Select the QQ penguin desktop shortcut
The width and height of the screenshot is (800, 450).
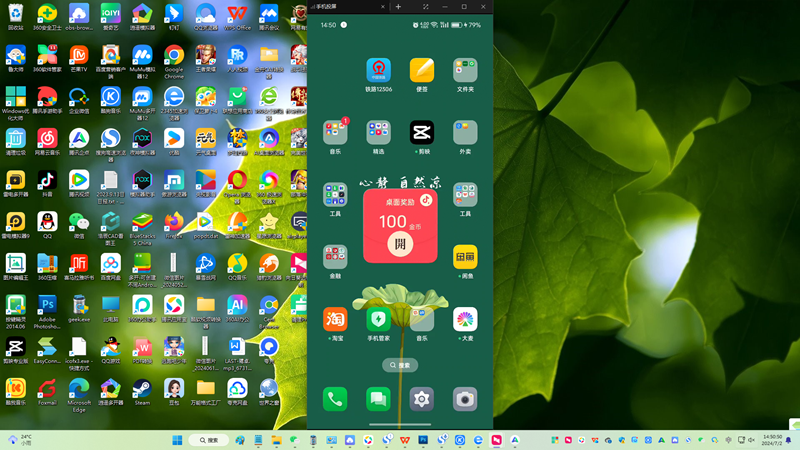(x=47, y=225)
